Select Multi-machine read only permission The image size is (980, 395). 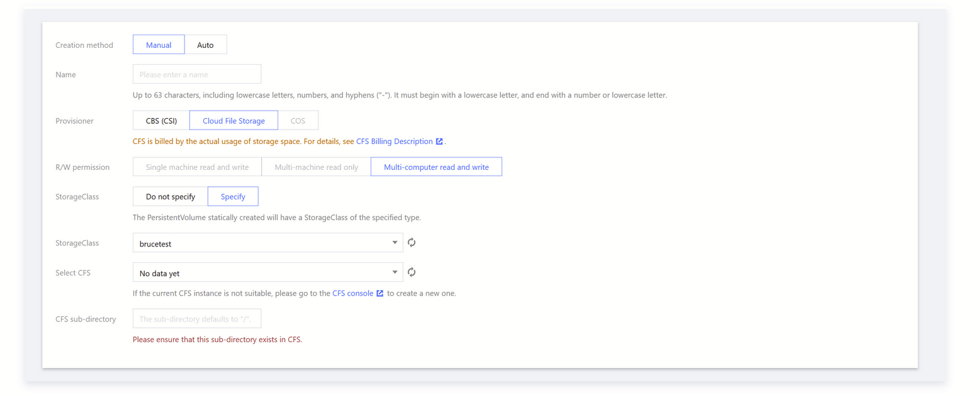(x=316, y=167)
